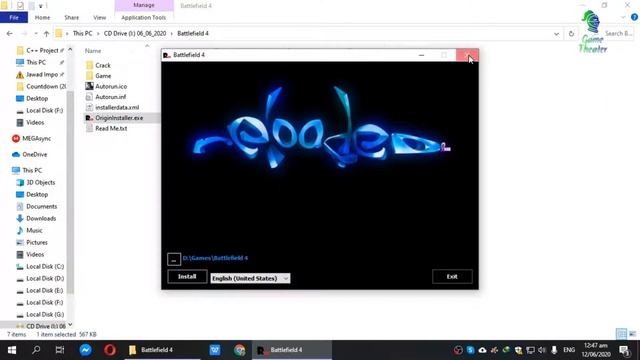Select the Autorun.inf file
Image resolution: width=640 pixels, height=360 pixels.
click(x=106, y=97)
